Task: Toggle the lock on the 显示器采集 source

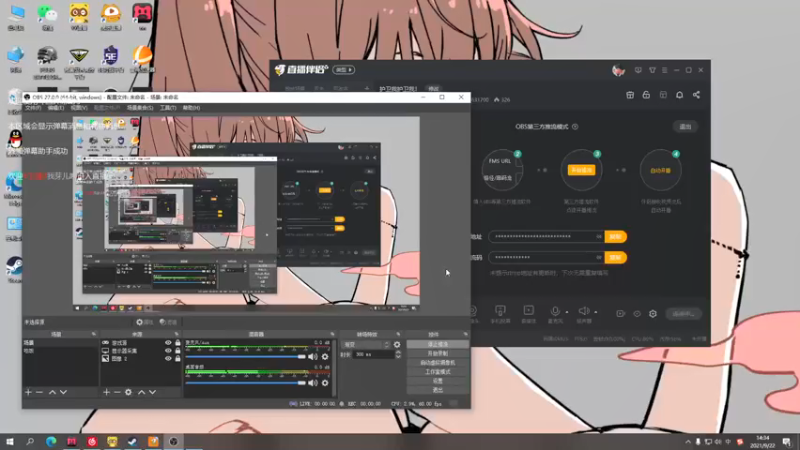Action: [178, 351]
